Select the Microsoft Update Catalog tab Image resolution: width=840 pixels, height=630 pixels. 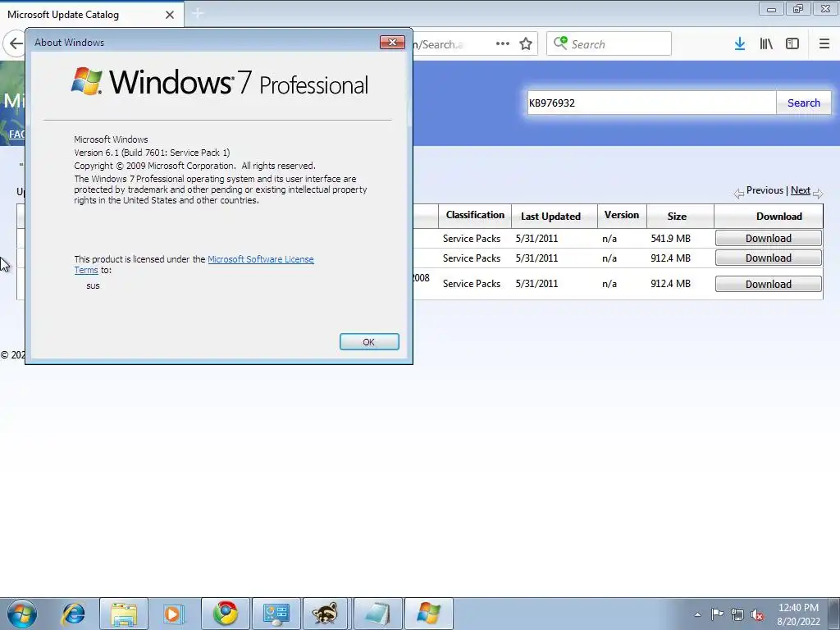pos(91,15)
